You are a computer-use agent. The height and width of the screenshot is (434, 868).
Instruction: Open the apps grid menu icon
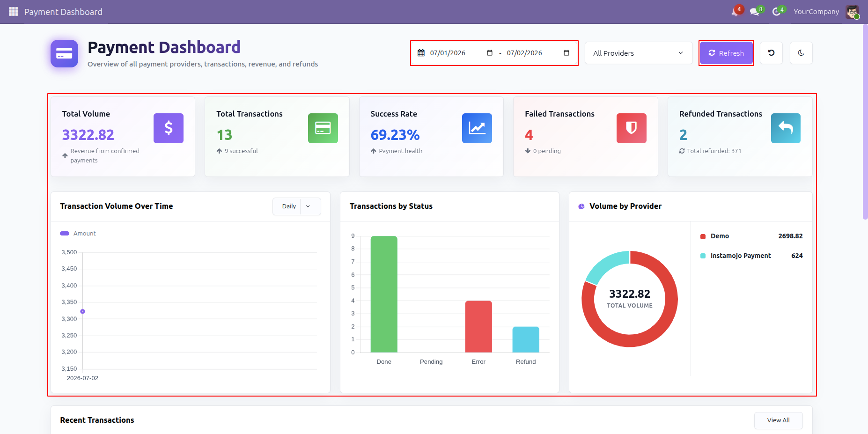click(13, 12)
